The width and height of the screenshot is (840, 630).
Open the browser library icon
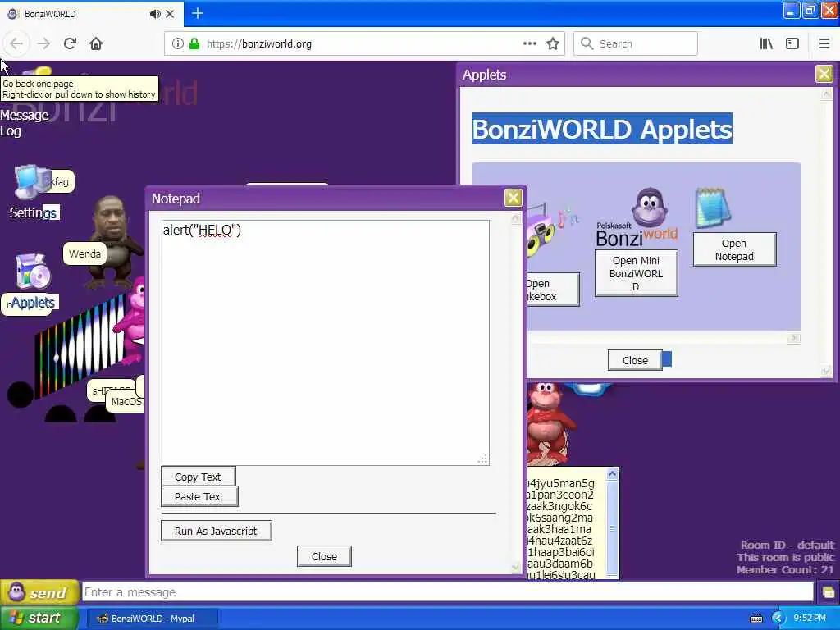(x=766, y=43)
